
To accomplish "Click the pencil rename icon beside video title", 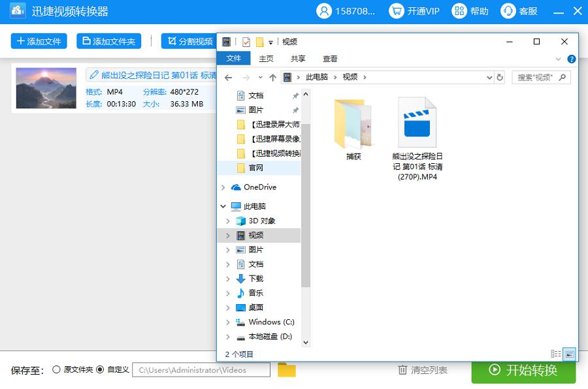I will (x=93, y=75).
